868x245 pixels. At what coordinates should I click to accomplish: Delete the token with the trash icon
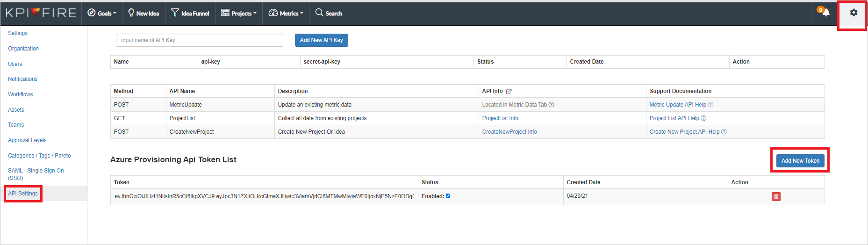(776, 196)
